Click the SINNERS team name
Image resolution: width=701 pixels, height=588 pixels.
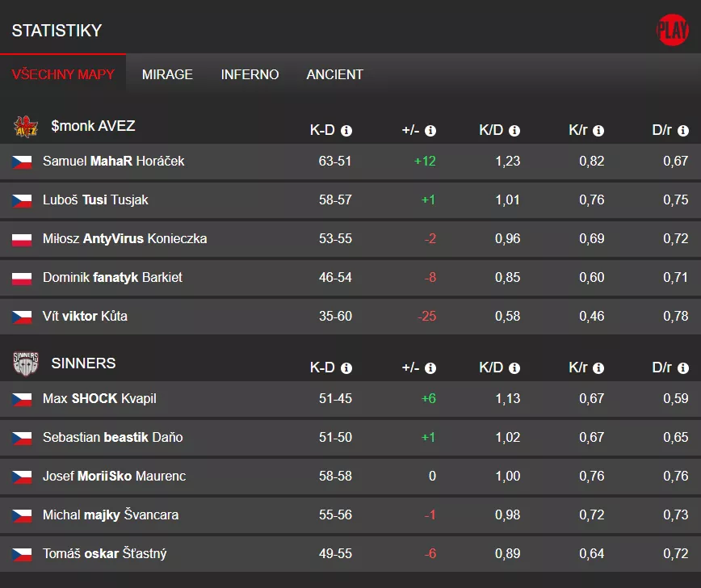(x=83, y=363)
